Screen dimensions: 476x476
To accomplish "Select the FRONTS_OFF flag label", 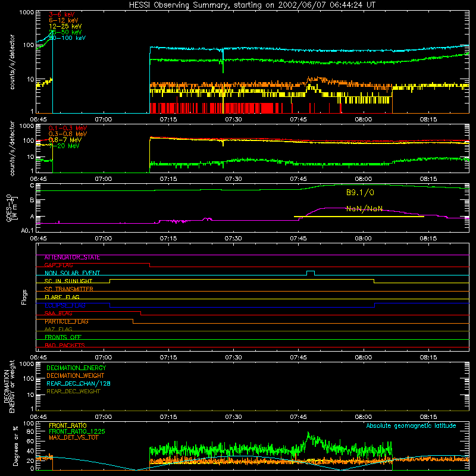I will [x=63, y=337].
